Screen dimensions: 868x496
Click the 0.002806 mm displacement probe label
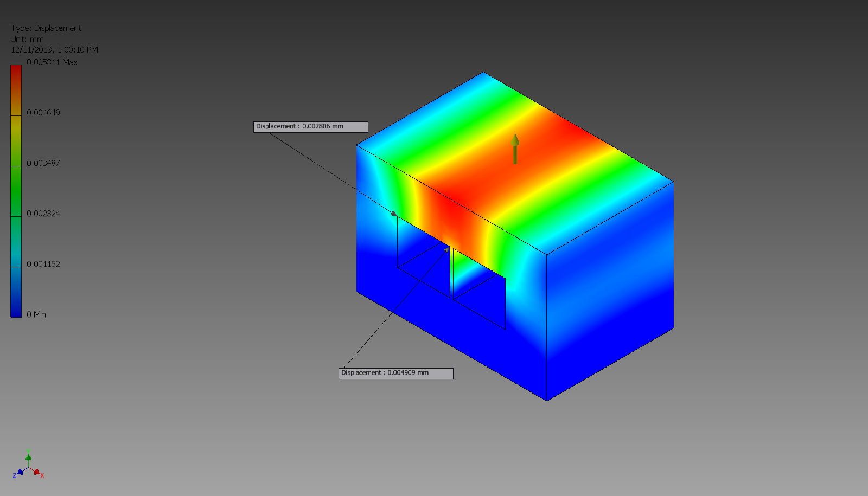311,127
